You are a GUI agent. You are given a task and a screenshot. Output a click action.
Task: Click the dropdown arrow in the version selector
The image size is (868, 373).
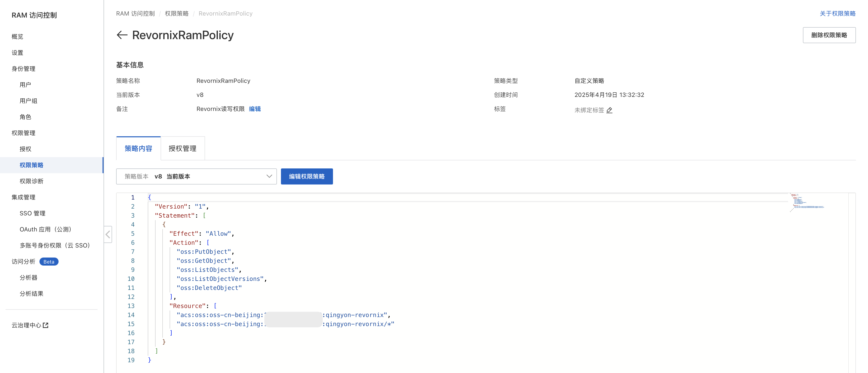click(x=269, y=176)
